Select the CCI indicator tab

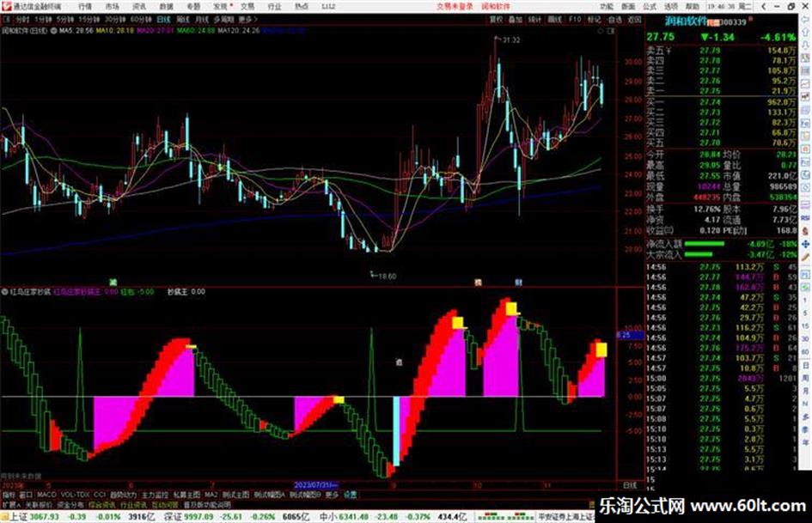[x=100, y=495]
